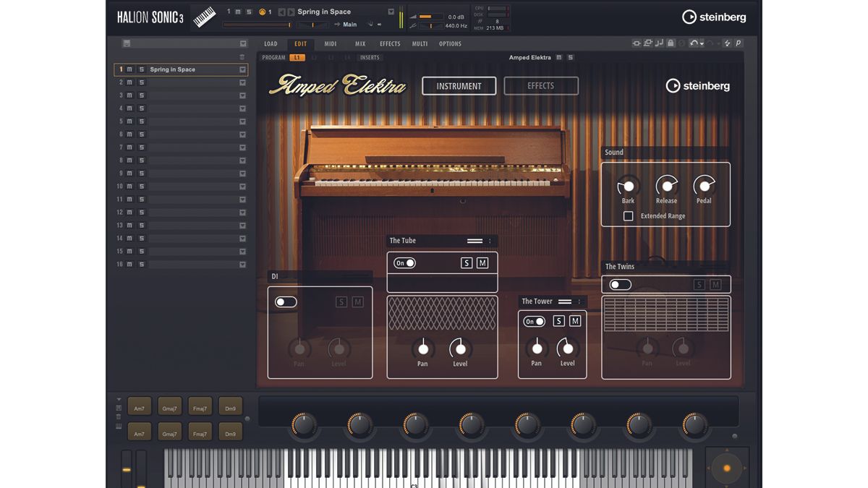Open The Tube options menu
This screenshot has height=488, width=868.
[x=488, y=241]
